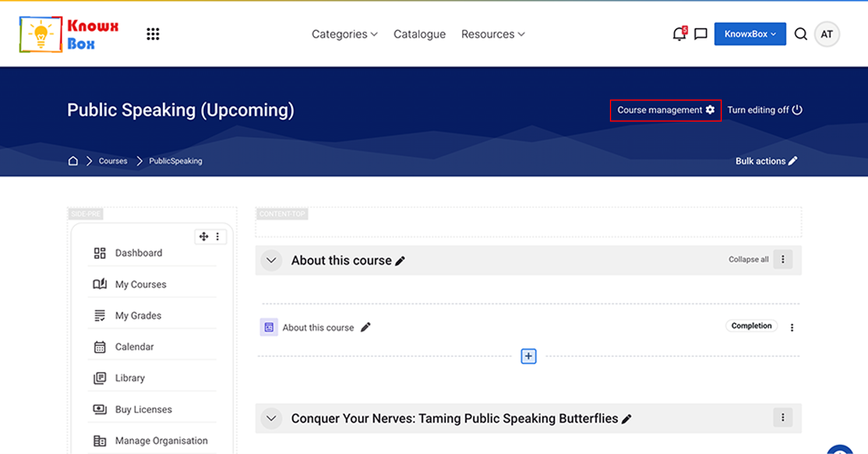Click the Public Speaking (Upcoming) heading
868x454 pixels.
(x=181, y=110)
